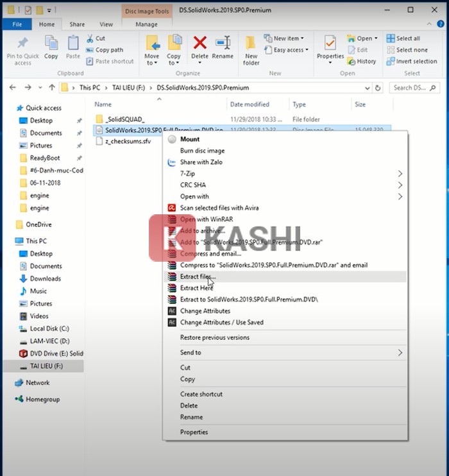Image resolution: width=449 pixels, height=476 pixels.
Task: Click Paste shortcut in ribbon
Action: (x=110, y=62)
